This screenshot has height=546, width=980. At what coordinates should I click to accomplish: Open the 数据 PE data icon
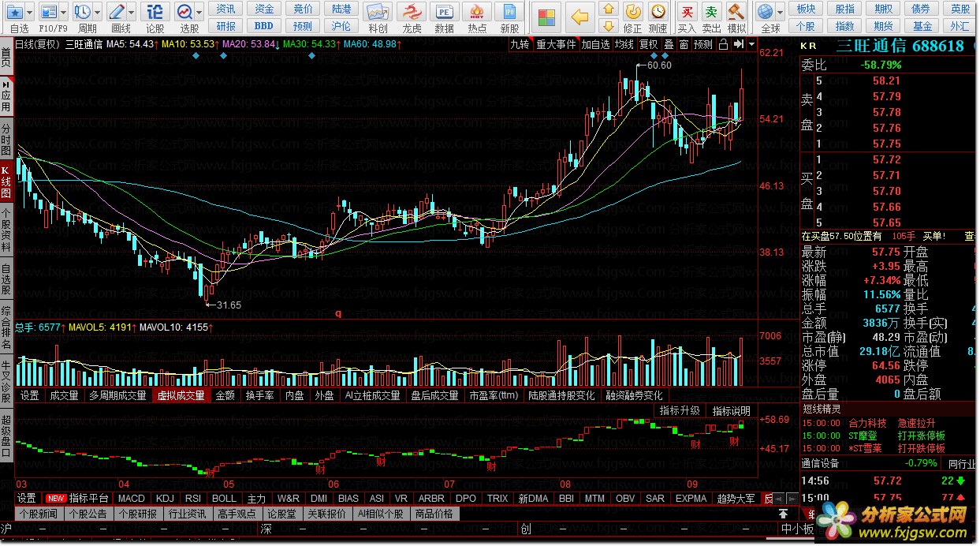(445, 13)
